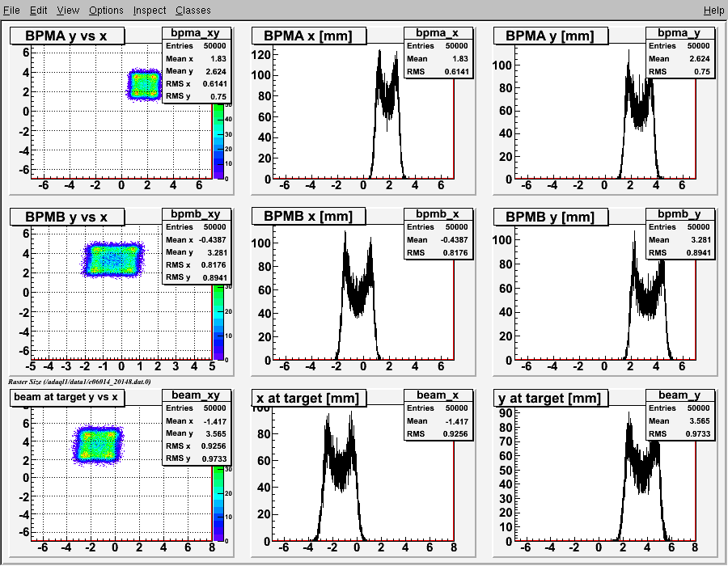Open the Help menu
Image resolution: width=728 pixels, height=566 pixels.
[x=713, y=11]
